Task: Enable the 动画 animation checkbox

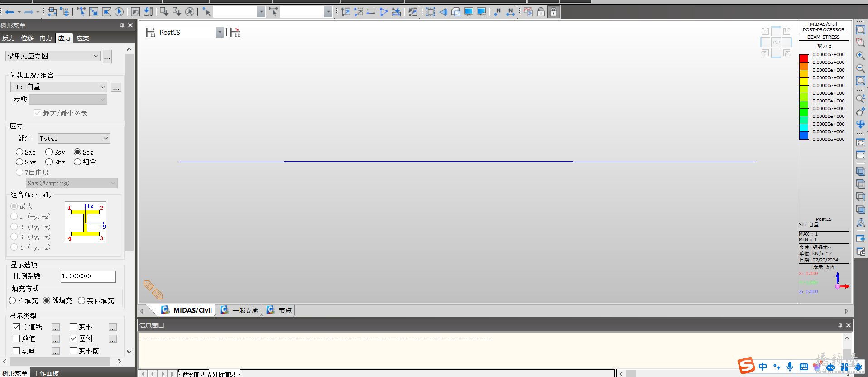Action: (16, 351)
